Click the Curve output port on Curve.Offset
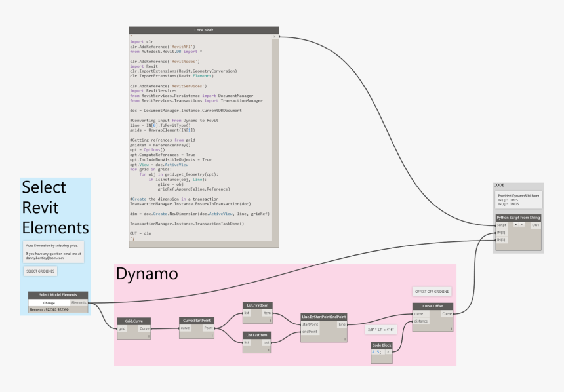The image size is (564, 392). click(447, 313)
